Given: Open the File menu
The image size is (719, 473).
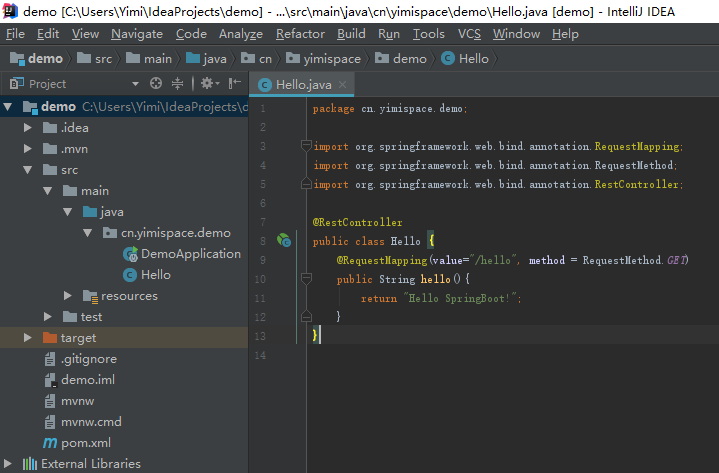Looking at the screenshot, I should (15, 34).
